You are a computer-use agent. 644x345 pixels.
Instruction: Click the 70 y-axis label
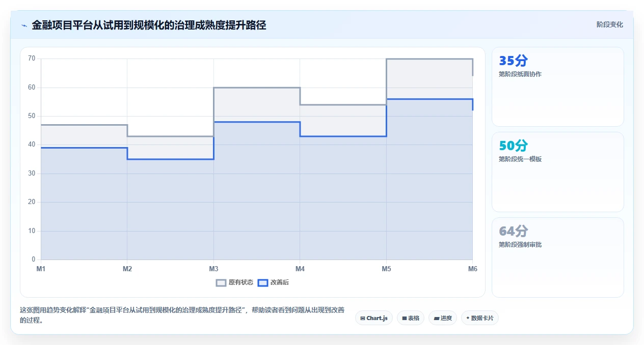(32, 59)
